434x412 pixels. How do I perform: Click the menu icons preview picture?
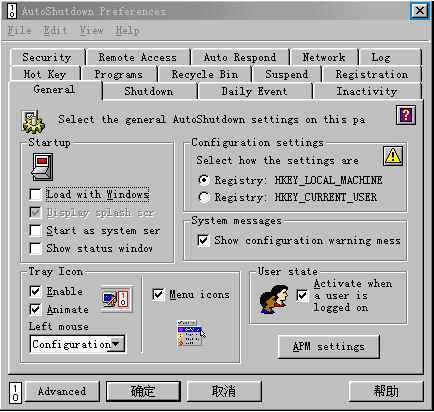[191, 335]
